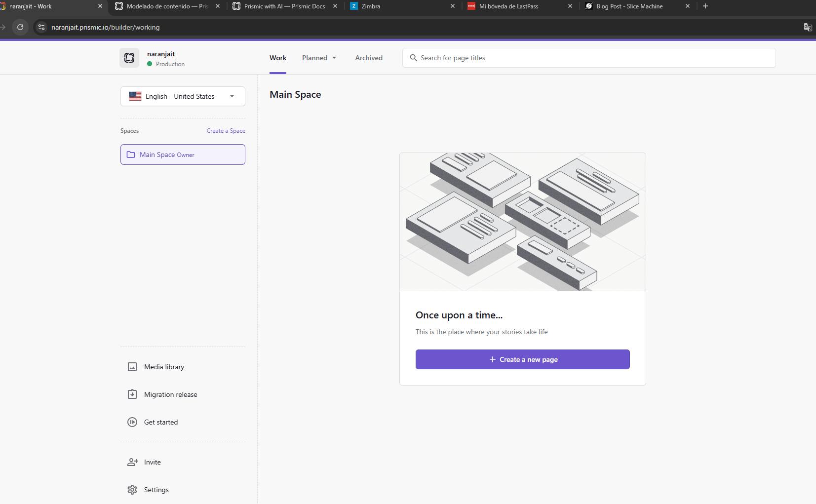Expand the Planned tab dropdown arrow
The image size is (816, 504).
pyautogui.click(x=334, y=58)
